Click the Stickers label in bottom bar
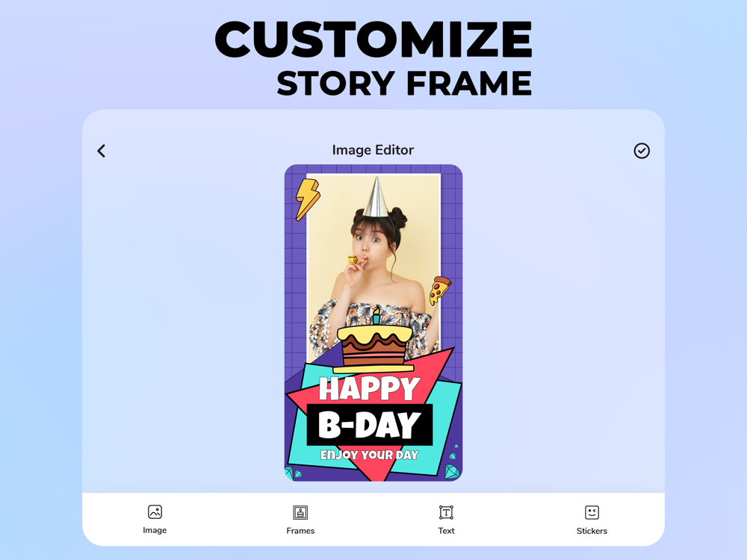 592,531
